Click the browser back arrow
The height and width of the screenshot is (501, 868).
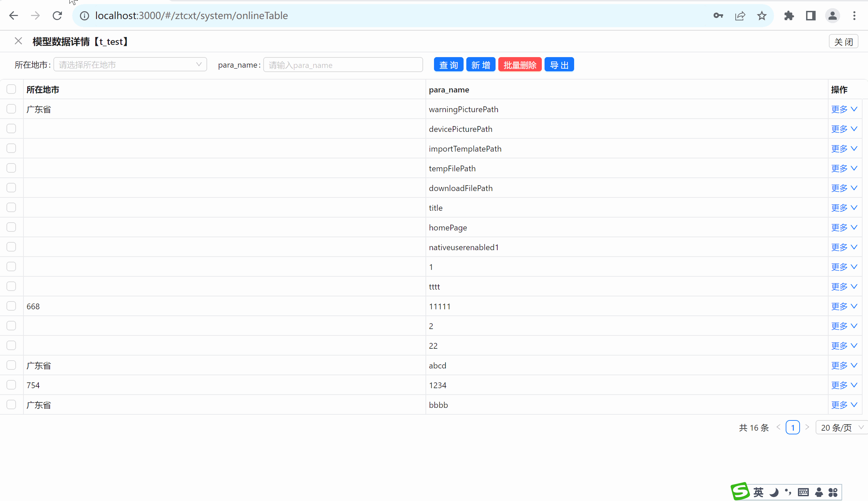[14, 16]
